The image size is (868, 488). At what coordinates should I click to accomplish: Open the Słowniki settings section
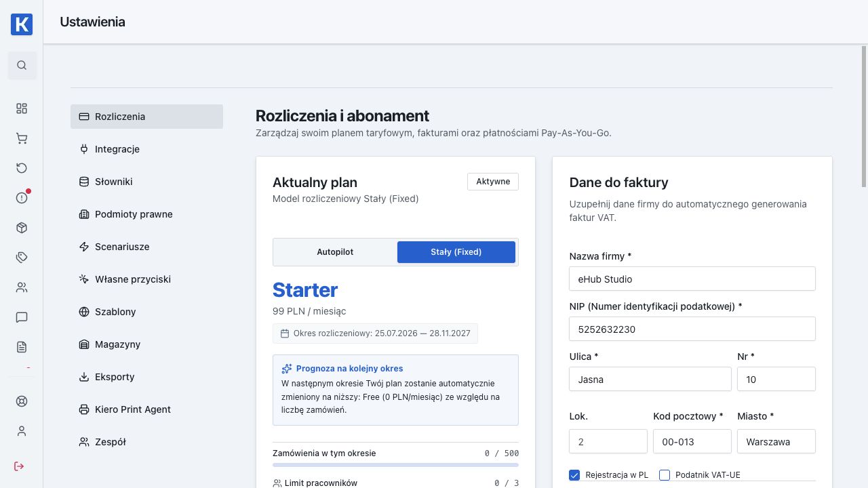tap(146, 182)
